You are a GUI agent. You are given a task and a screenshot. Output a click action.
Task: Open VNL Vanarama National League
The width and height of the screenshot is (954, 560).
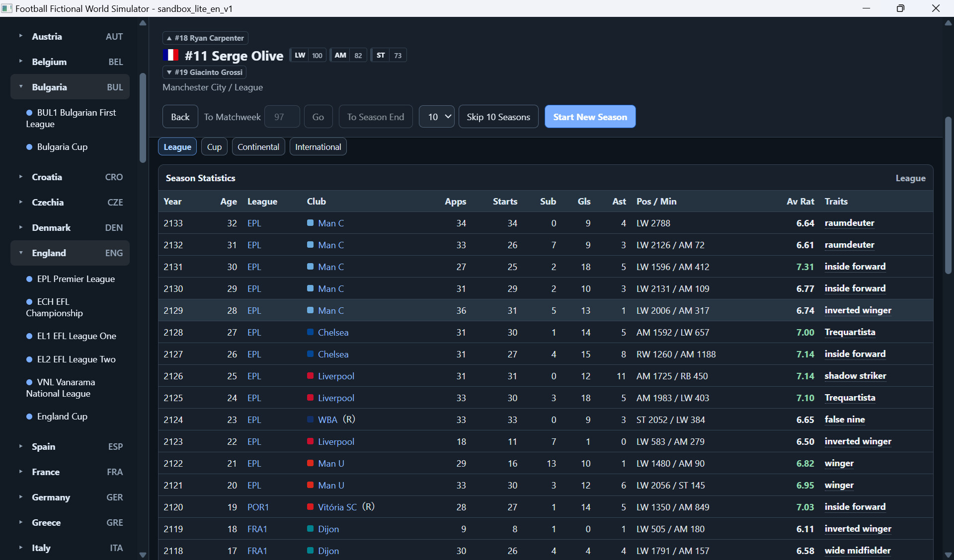coord(61,388)
